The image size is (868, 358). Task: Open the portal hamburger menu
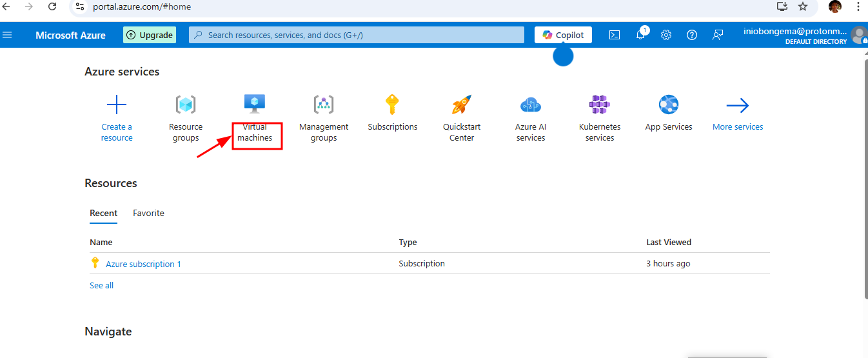7,35
